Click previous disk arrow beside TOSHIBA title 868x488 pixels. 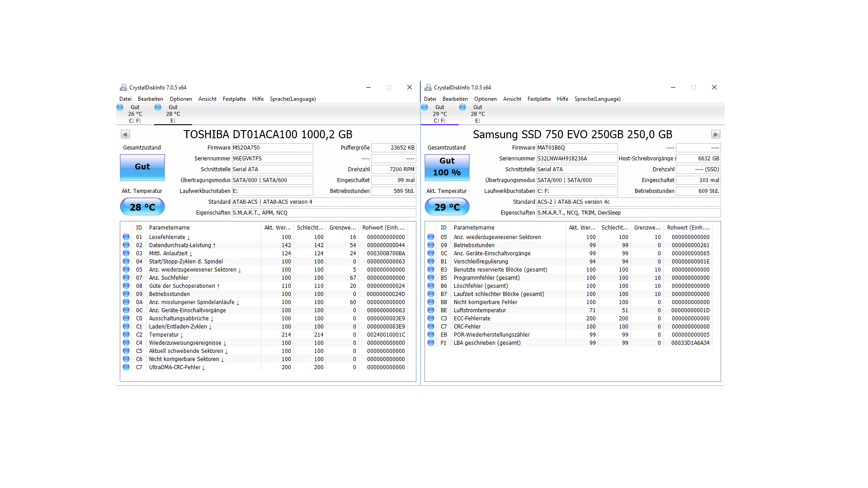(125, 134)
